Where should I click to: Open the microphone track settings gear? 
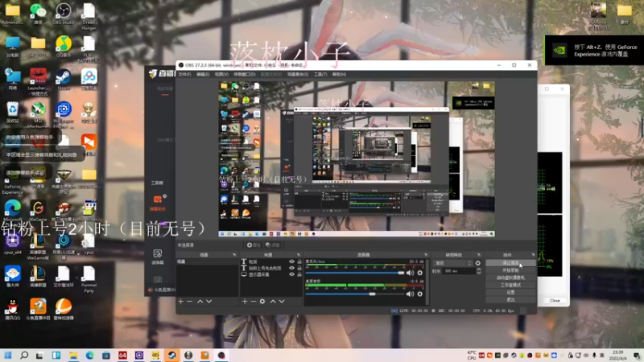(419, 273)
